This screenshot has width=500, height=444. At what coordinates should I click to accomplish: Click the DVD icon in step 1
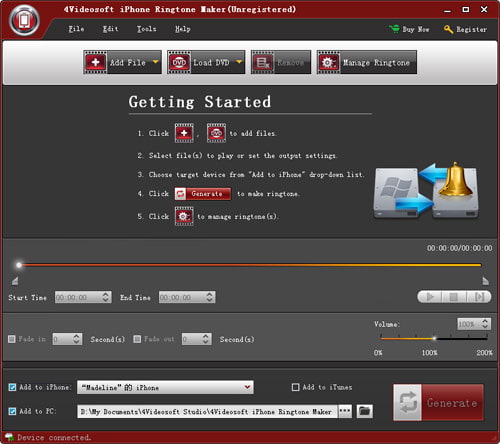coord(216,133)
